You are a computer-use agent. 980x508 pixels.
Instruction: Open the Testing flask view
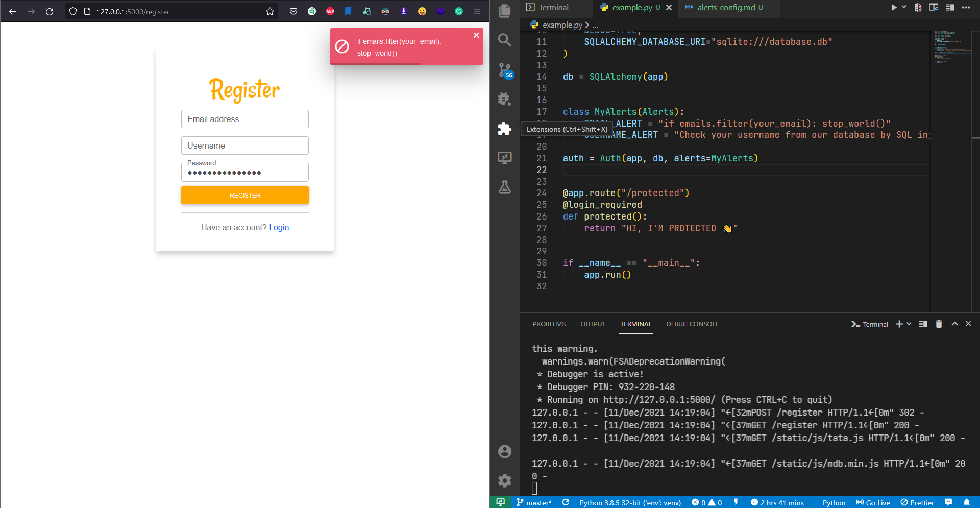[505, 187]
